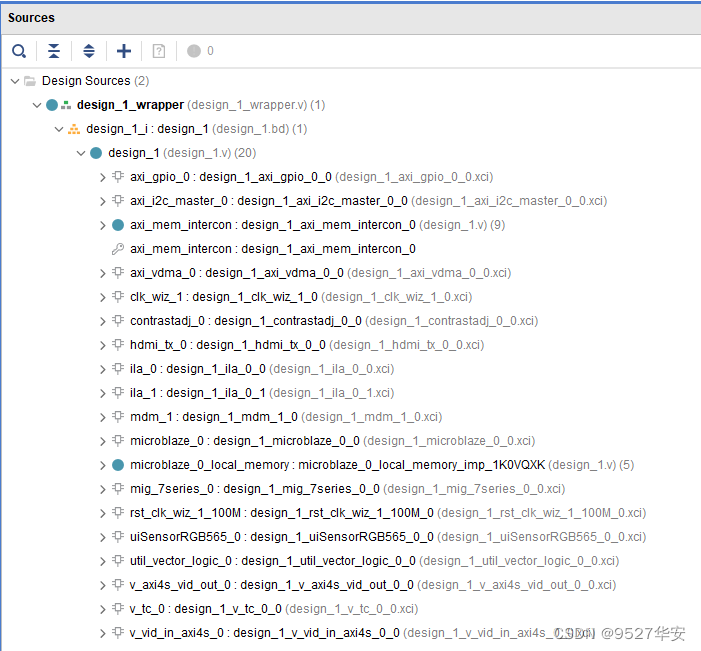Expand the hdmi_tx_0 entry
The width and height of the screenshot is (701, 651).
tap(102, 346)
